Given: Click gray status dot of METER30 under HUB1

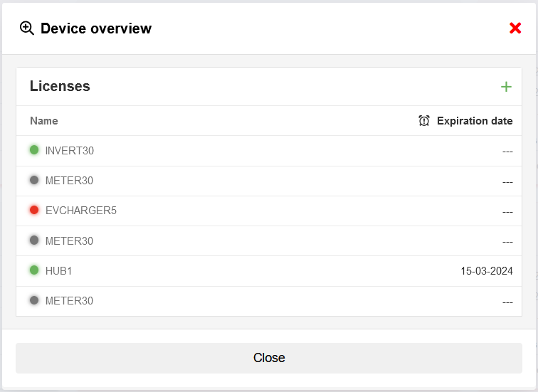Looking at the screenshot, I should [x=34, y=300].
